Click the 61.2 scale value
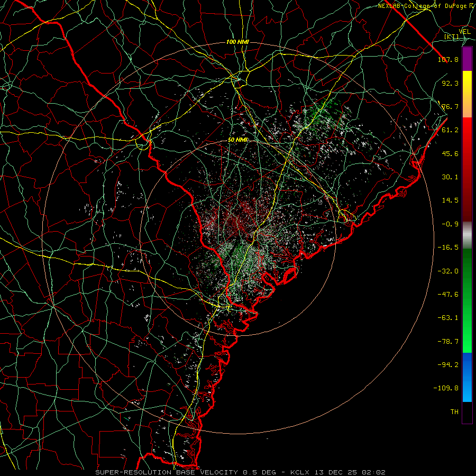The image size is (476, 476). pos(450,130)
